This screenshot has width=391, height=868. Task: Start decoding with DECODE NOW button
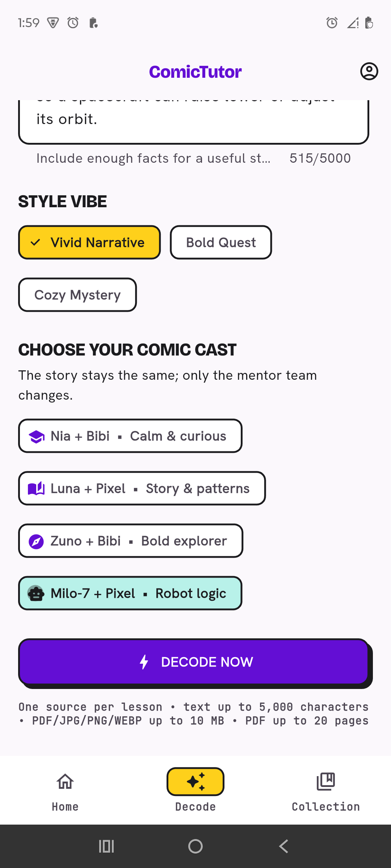pos(194,662)
